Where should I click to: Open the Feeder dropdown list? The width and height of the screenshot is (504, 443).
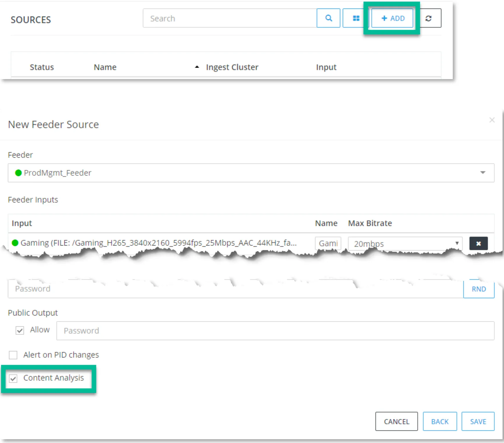[x=251, y=173]
